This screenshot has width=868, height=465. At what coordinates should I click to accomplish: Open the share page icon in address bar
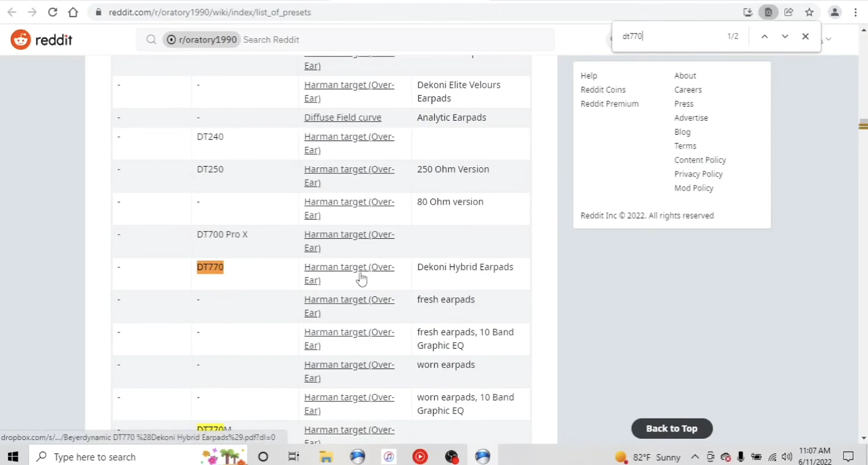coord(788,13)
